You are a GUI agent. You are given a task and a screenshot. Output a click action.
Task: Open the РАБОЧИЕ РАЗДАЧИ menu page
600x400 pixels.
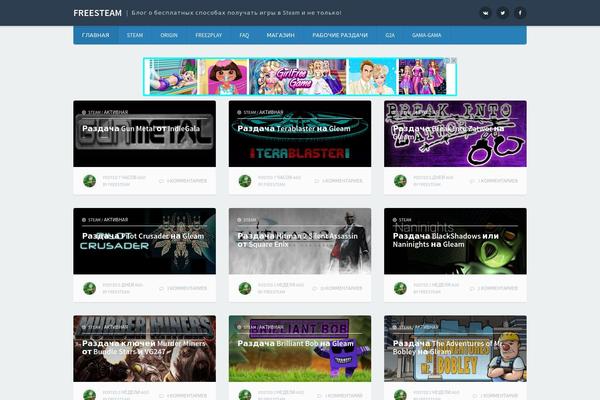340,35
